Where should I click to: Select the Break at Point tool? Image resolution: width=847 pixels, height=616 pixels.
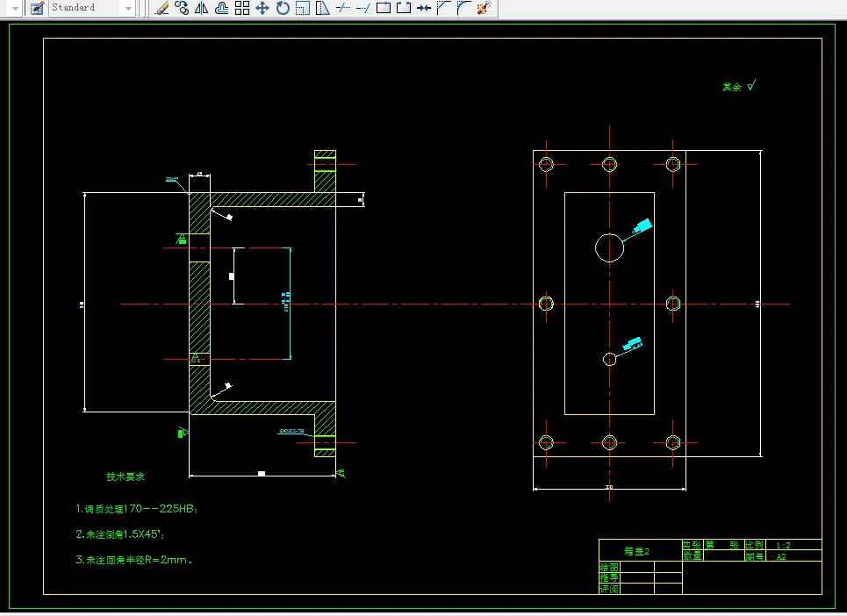[x=383, y=8]
